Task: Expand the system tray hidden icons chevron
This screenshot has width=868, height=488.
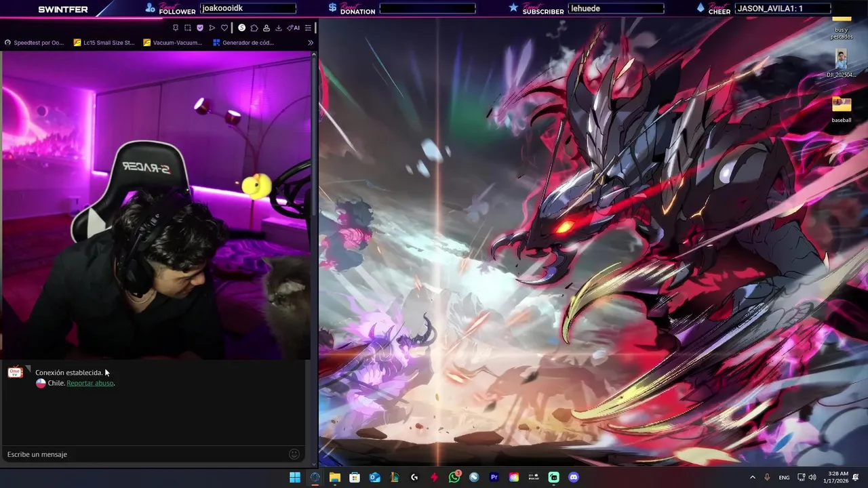Action: coord(752,477)
